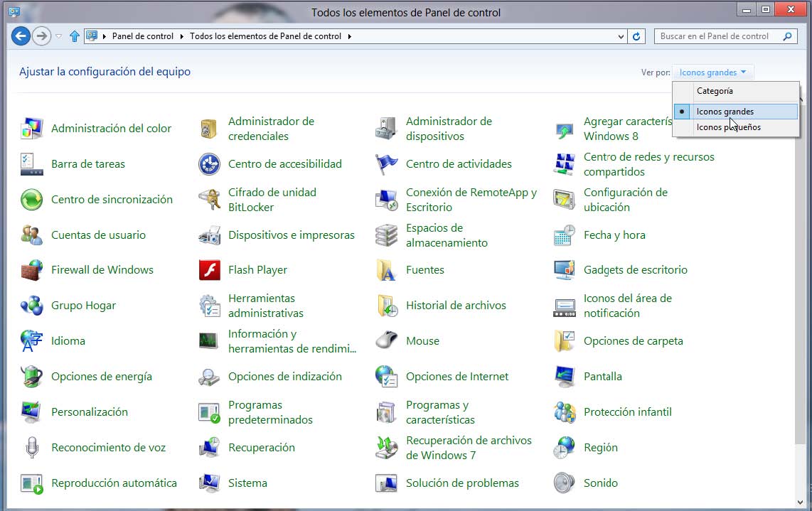Screen dimensions: 812x511
Task: Open the BitLocker key-lock icon
Action: [x=209, y=199]
